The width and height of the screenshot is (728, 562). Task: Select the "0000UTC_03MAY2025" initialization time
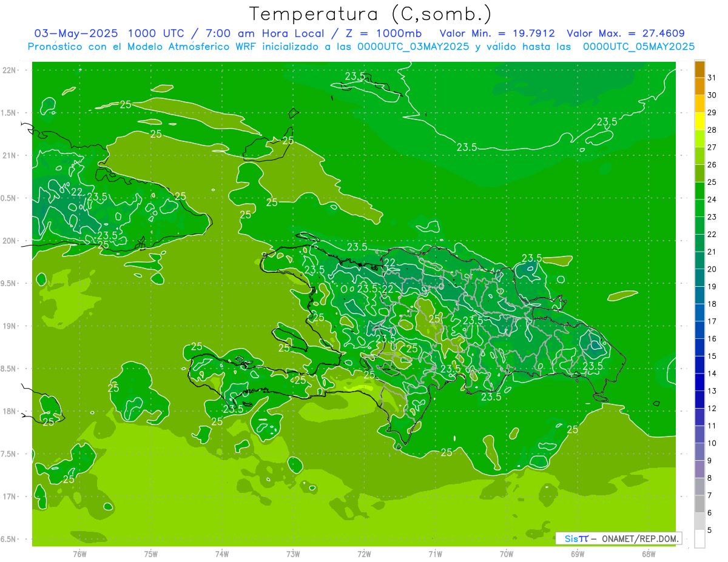(x=414, y=46)
